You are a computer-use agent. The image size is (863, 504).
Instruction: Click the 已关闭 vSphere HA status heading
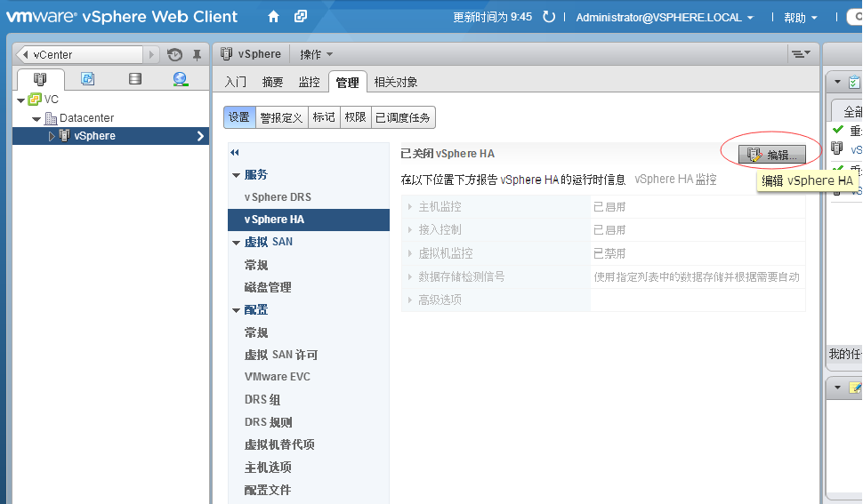(448, 154)
